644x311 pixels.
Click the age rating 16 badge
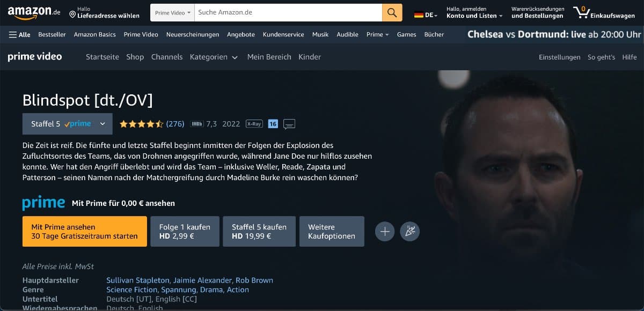273,124
